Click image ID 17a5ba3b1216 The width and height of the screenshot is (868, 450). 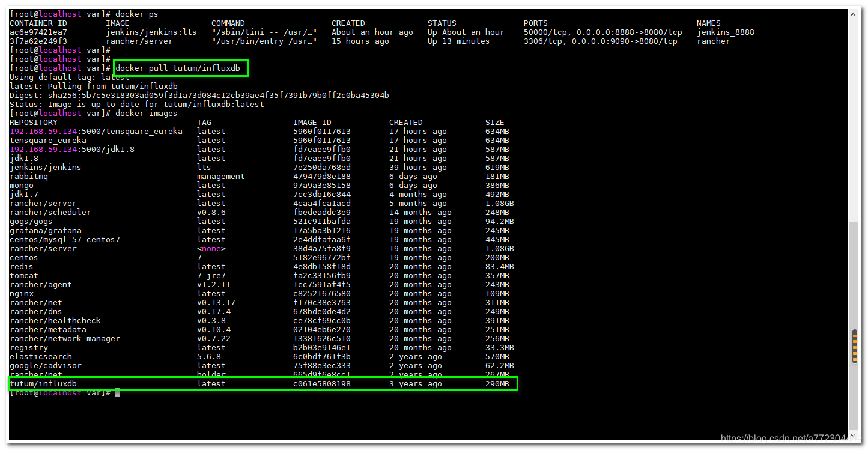(x=322, y=231)
